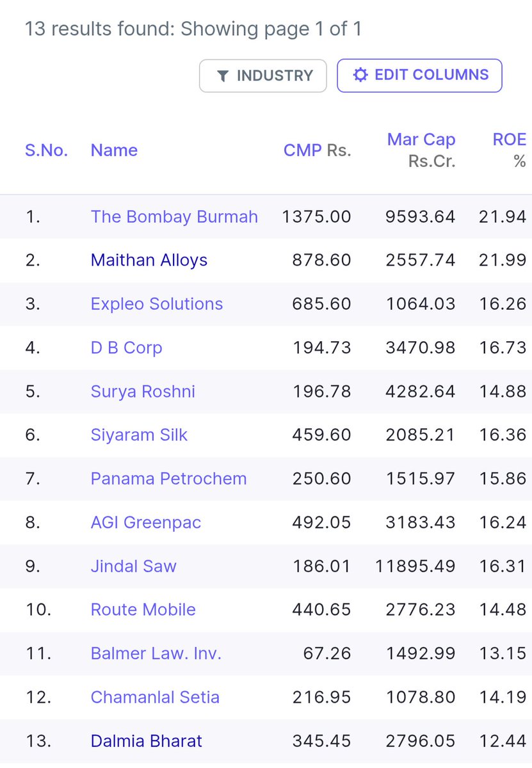532x768 pixels.
Task: Select market cap value 11895.49
Action: (x=415, y=566)
